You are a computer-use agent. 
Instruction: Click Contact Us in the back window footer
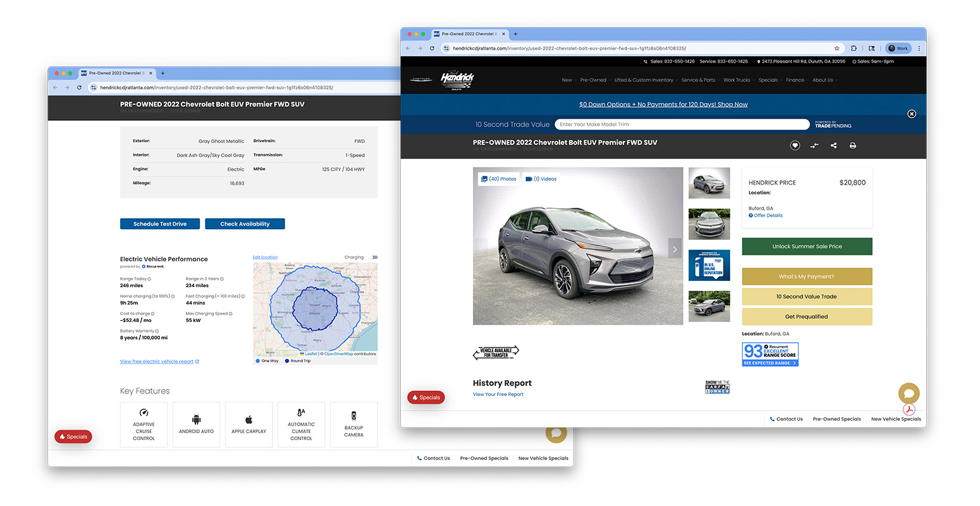(x=433, y=459)
